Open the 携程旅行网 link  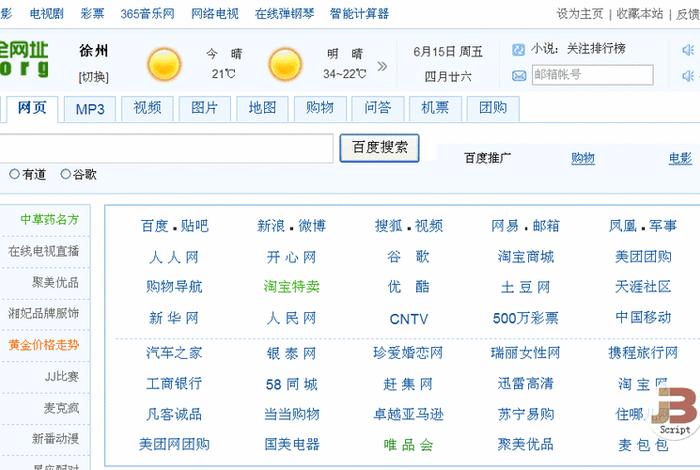pos(643,353)
